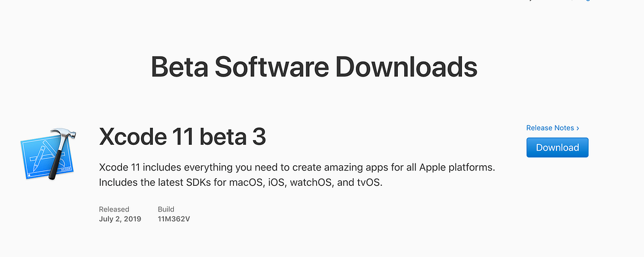The width and height of the screenshot is (644, 257).
Task: Click the word 'Beta' in the heading
Action: click(x=180, y=67)
